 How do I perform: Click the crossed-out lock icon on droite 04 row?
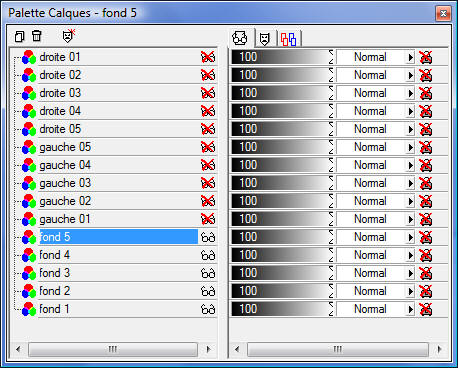[x=425, y=111]
